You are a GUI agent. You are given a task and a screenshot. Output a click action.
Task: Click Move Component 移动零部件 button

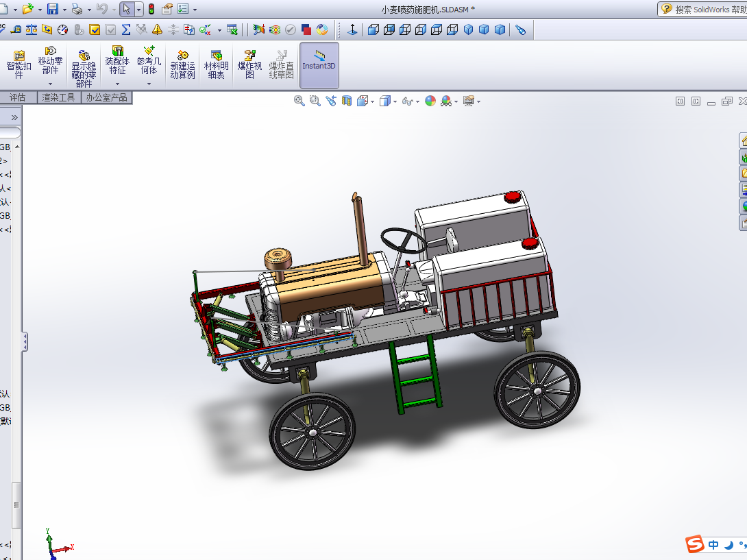[x=50, y=64]
